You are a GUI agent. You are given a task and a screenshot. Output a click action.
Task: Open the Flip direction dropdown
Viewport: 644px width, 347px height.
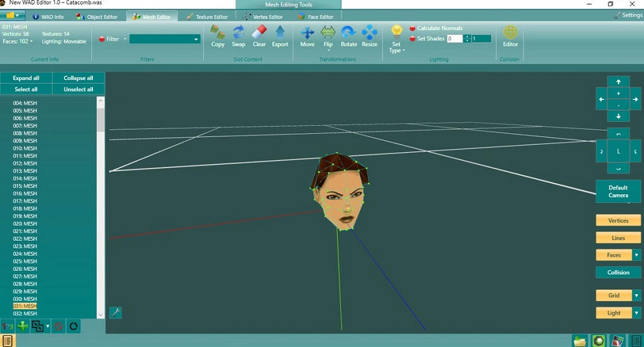click(328, 50)
